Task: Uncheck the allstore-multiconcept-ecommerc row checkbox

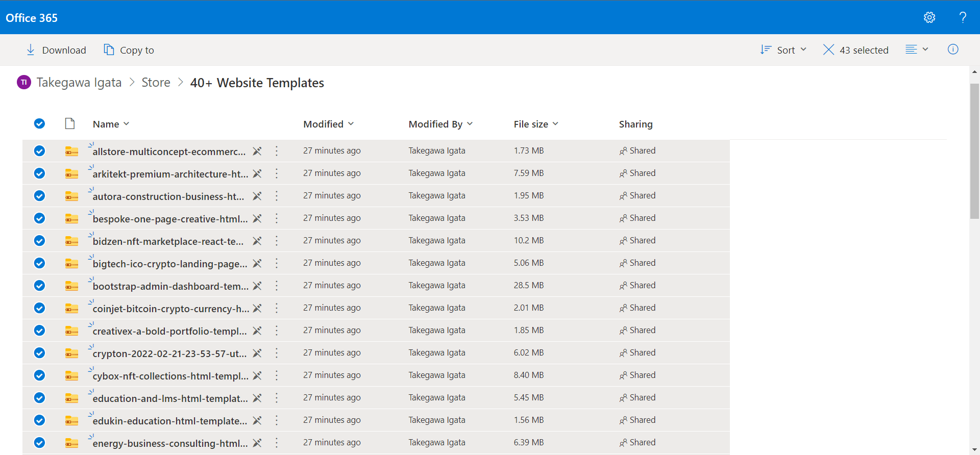Action: [x=39, y=151]
